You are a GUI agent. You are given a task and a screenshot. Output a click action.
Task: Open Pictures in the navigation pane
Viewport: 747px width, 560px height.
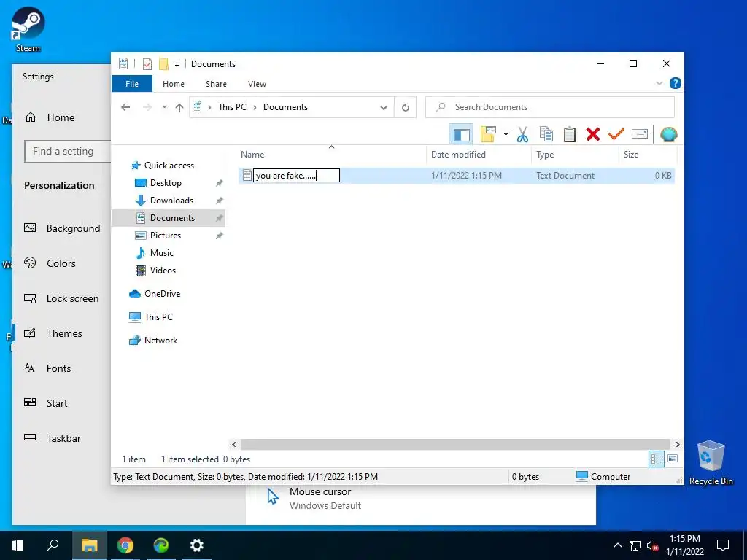coord(166,236)
